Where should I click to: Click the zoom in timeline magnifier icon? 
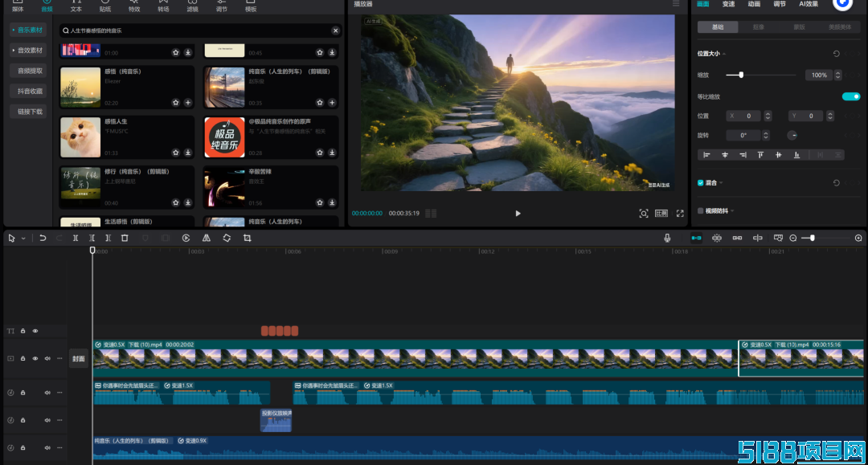(858, 238)
